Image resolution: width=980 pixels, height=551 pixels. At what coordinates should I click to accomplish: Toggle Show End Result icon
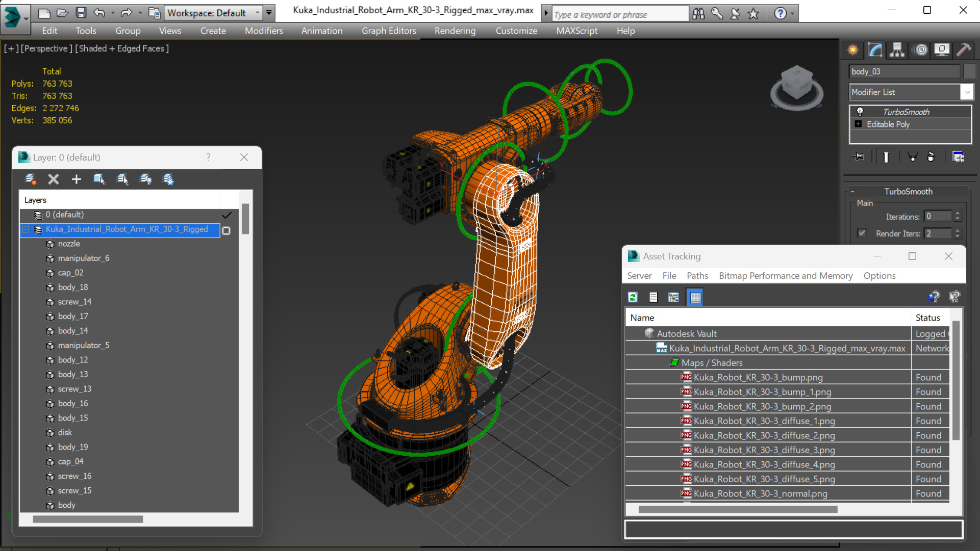tap(886, 157)
